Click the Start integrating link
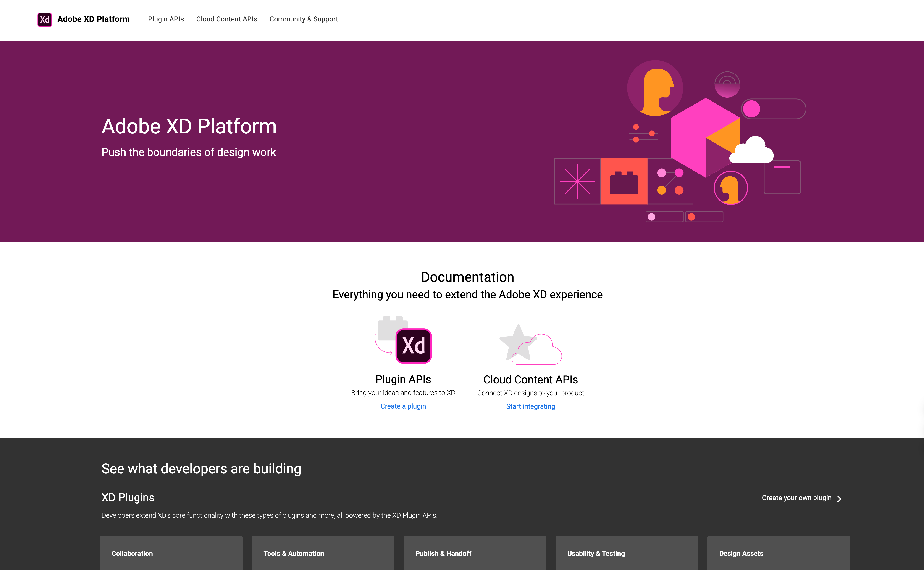The image size is (924, 570). tap(530, 406)
